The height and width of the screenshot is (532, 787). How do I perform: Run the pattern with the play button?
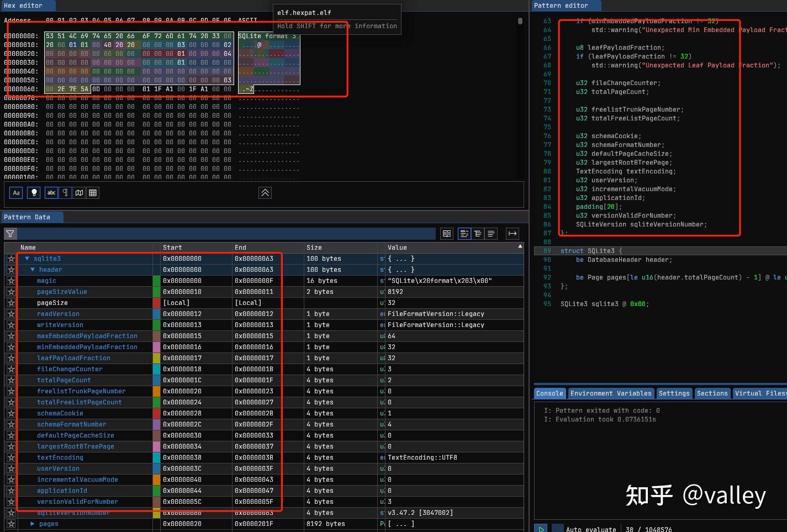click(541, 528)
